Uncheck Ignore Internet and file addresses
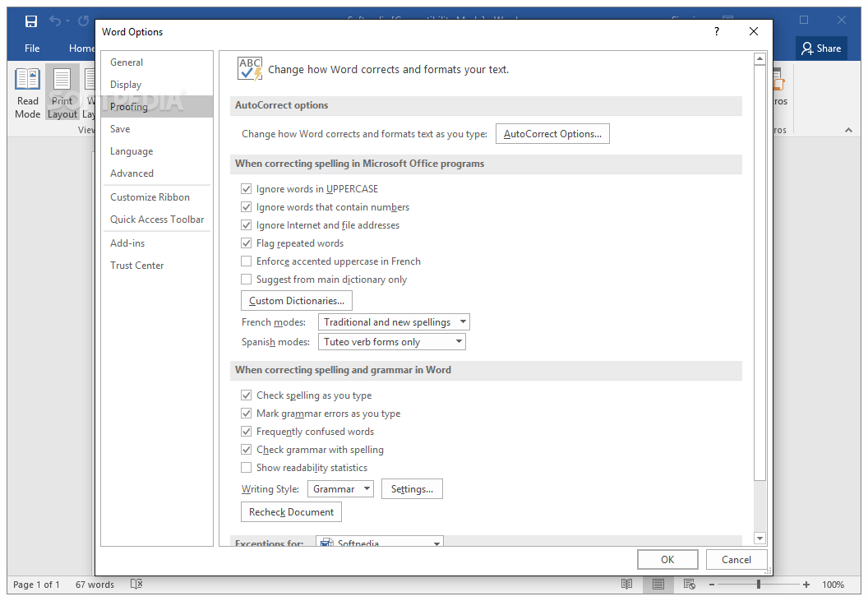 pyautogui.click(x=247, y=225)
